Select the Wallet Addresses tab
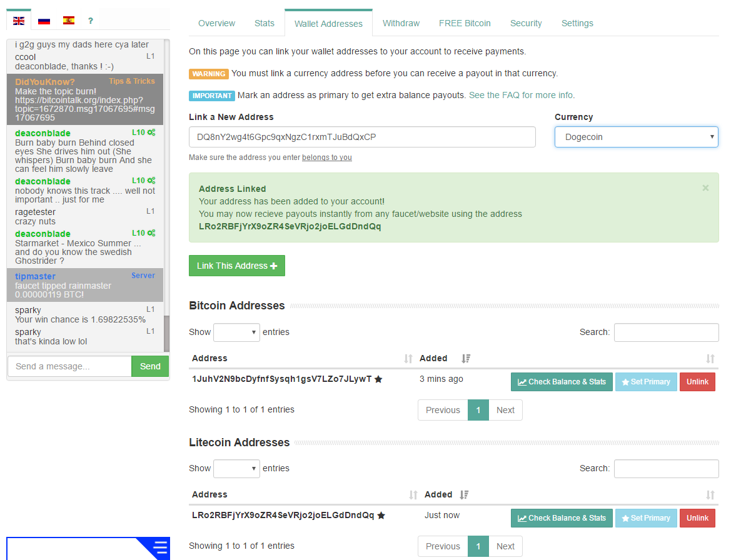The width and height of the screenshot is (731, 560). click(x=328, y=23)
